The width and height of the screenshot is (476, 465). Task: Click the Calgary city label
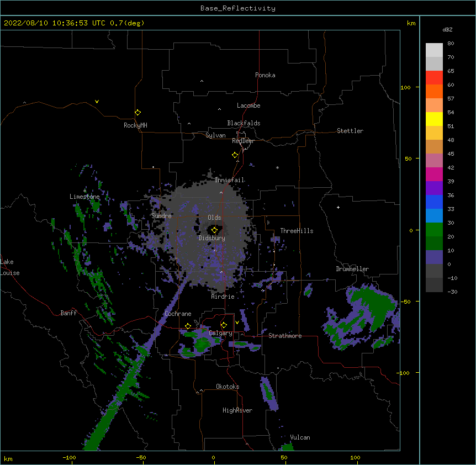220,333
